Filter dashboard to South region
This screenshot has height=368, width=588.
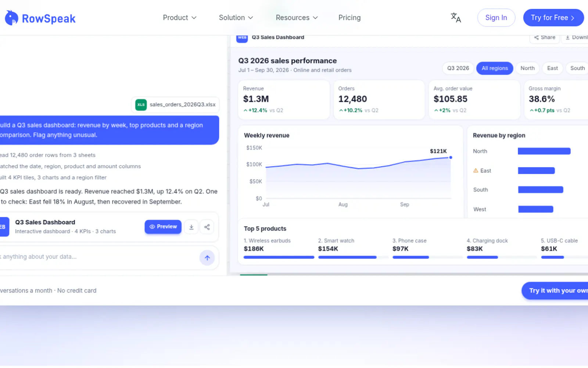pos(577,68)
